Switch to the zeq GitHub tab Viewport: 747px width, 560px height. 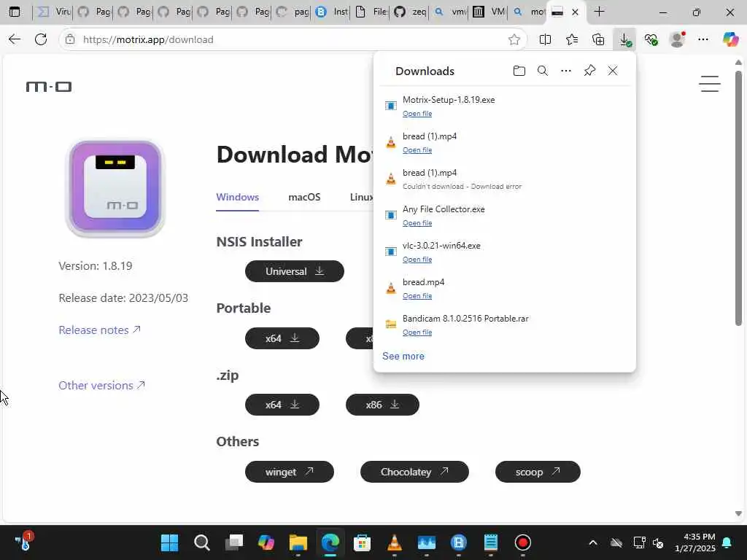click(410, 12)
